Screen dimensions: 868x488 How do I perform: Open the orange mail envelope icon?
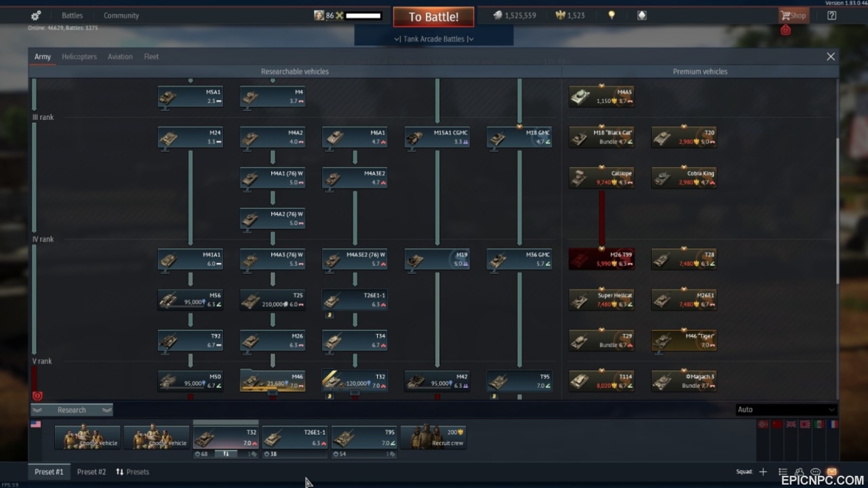tap(832, 472)
